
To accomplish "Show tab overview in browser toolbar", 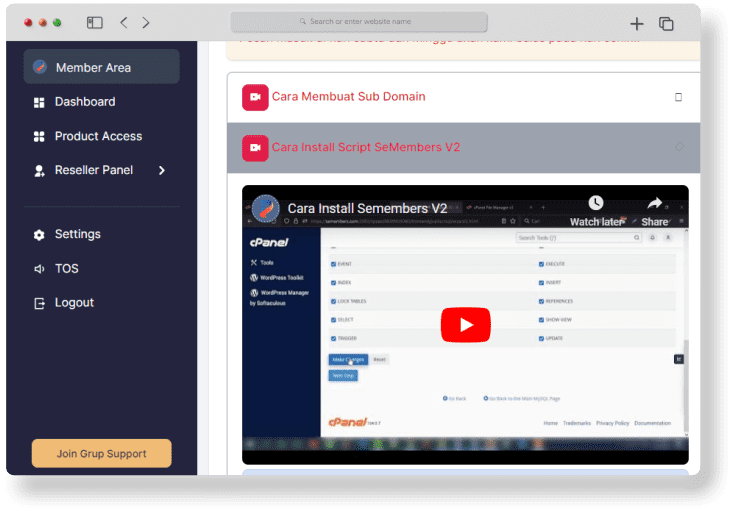I will click(x=666, y=23).
